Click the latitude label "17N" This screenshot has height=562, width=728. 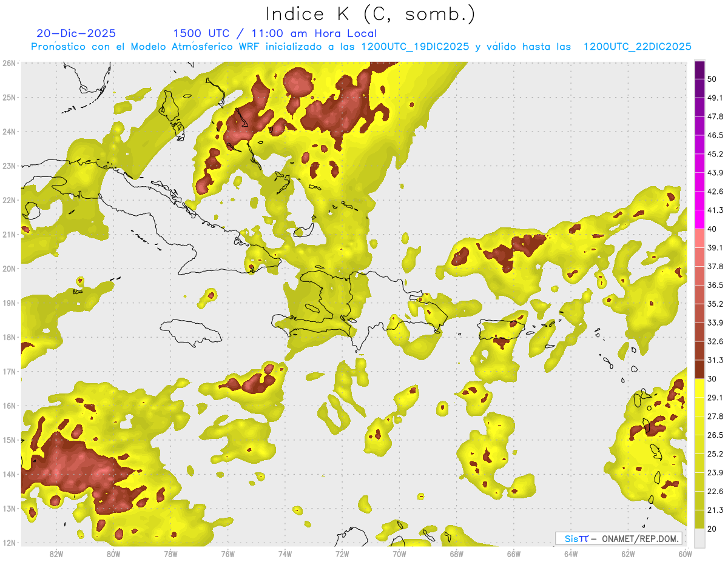[9, 371]
